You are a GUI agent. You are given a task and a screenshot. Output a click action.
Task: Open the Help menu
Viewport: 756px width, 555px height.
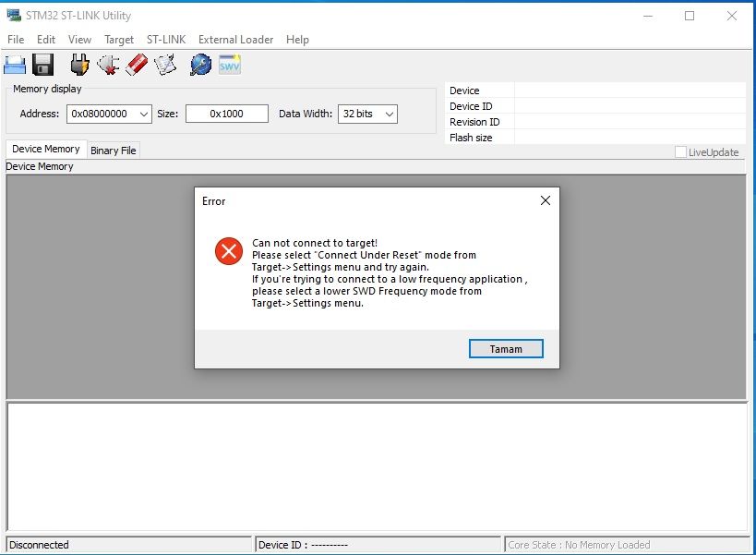tap(297, 40)
